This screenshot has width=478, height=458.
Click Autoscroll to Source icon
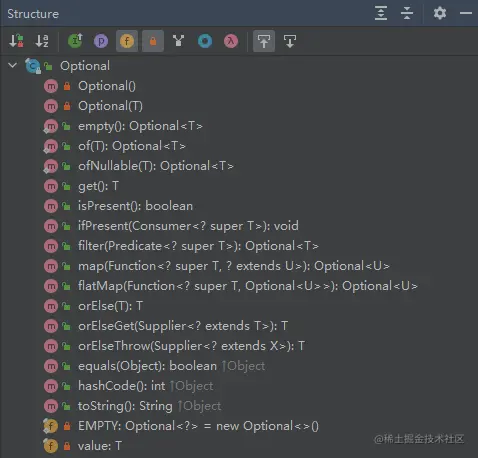264,41
